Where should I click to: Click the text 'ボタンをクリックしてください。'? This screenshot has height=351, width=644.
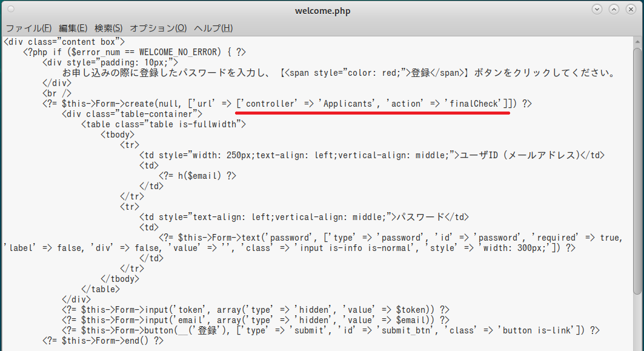click(x=546, y=73)
